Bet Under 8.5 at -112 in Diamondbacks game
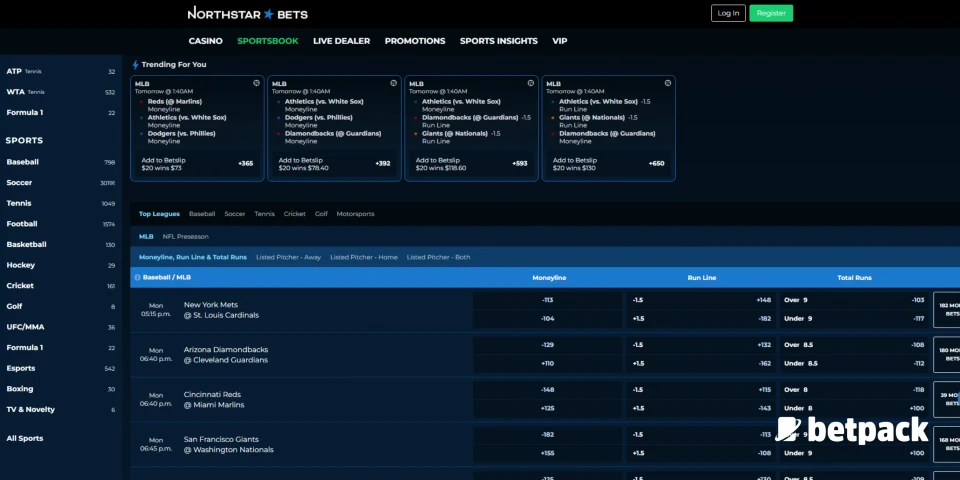960x480 pixels. point(854,364)
